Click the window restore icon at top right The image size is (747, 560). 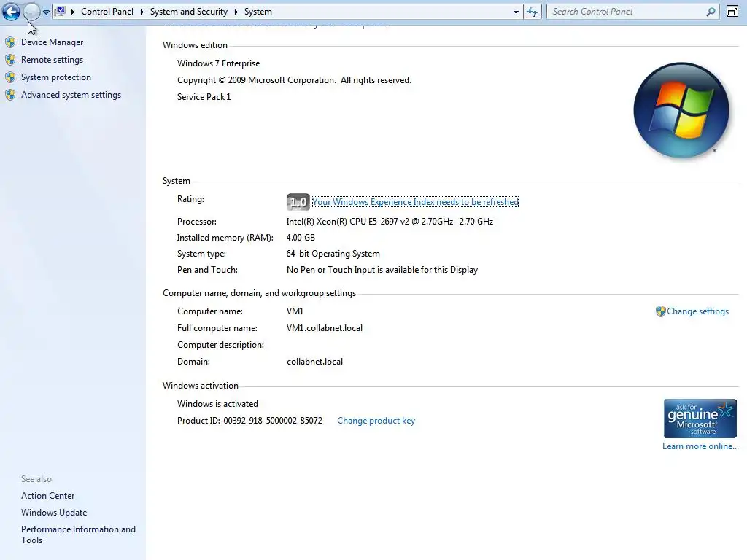(732, 11)
